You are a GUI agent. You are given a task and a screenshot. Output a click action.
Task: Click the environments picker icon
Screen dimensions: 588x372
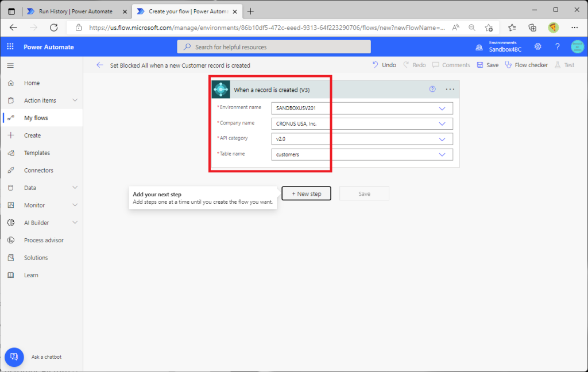pyautogui.click(x=479, y=47)
